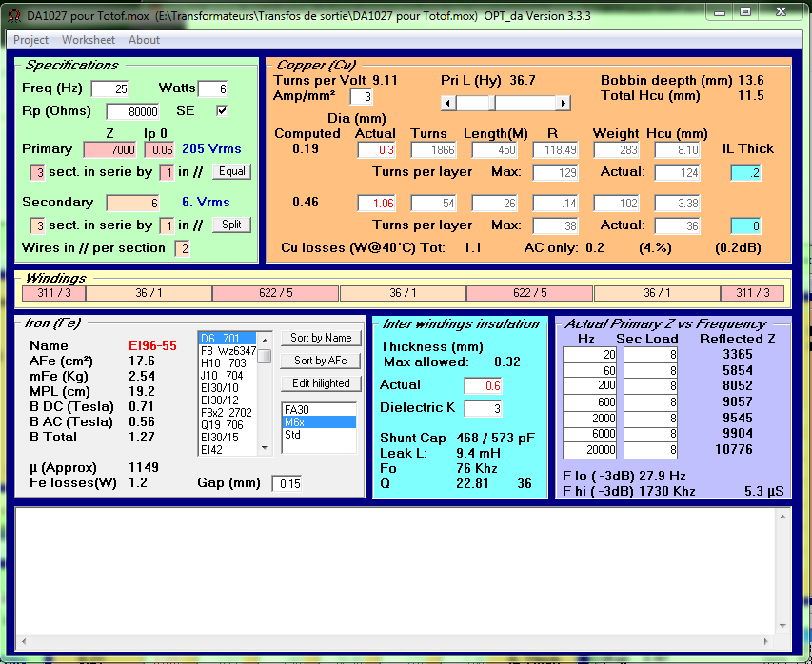Screen dimensions: 812x664
Task: Select Std lamination material
Action: click(320, 435)
